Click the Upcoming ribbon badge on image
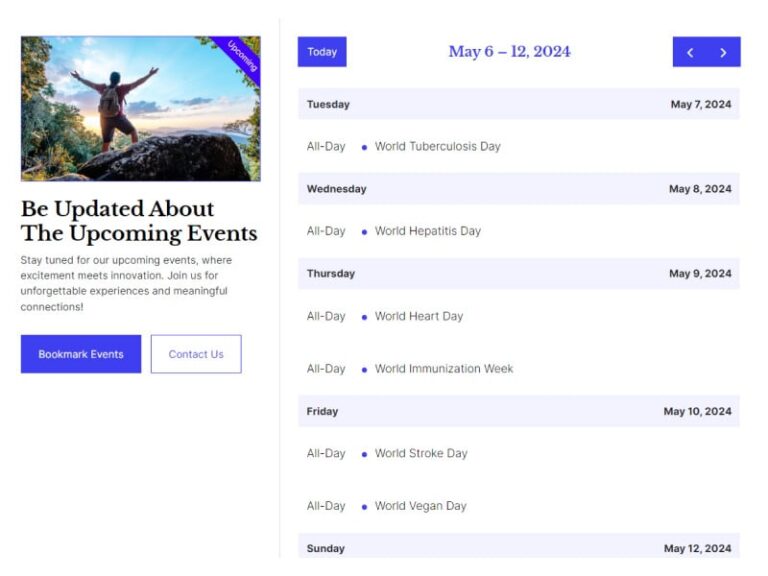 (x=241, y=56)
